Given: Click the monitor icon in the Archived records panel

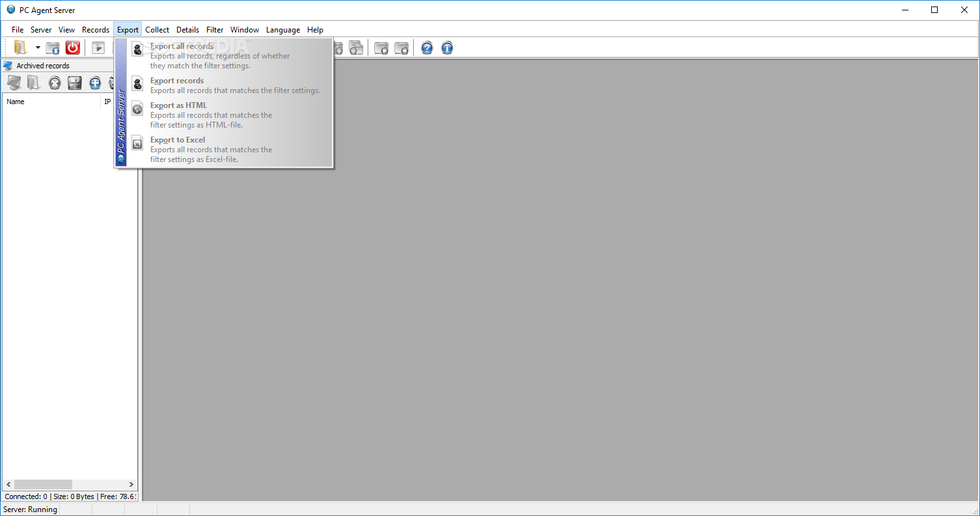Looking at the screenshot, I should pyautogui.click(x=14, y=83).
